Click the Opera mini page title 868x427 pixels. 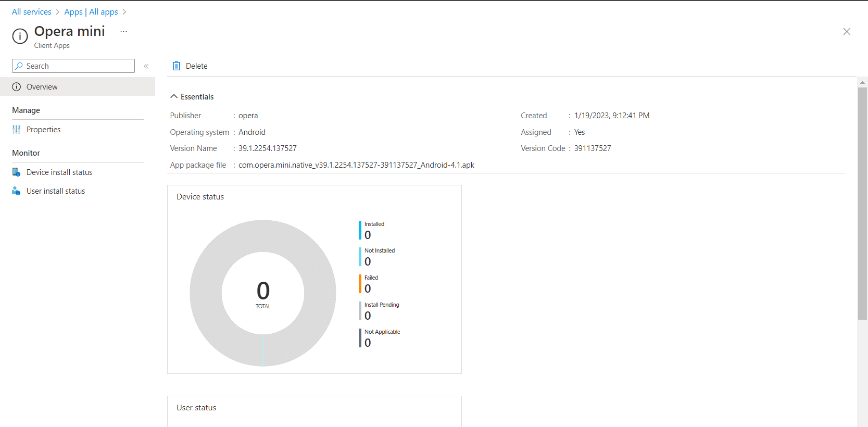coord(70,31)
